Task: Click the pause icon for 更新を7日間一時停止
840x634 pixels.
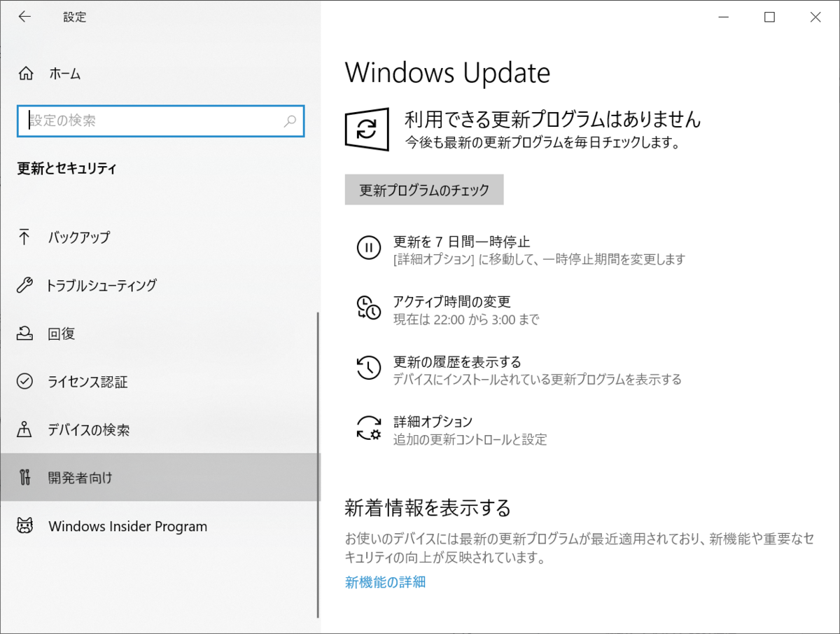Action: [368, 248]
